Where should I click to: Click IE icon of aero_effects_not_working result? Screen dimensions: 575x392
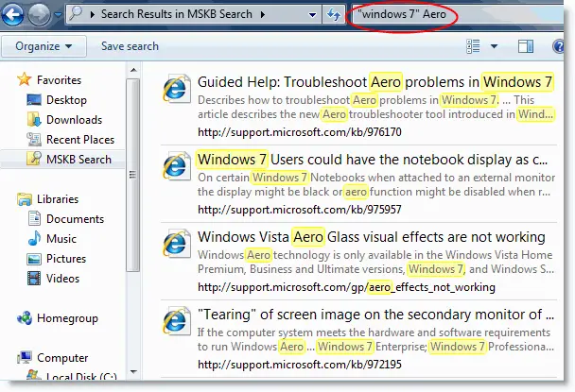(177, 244)
